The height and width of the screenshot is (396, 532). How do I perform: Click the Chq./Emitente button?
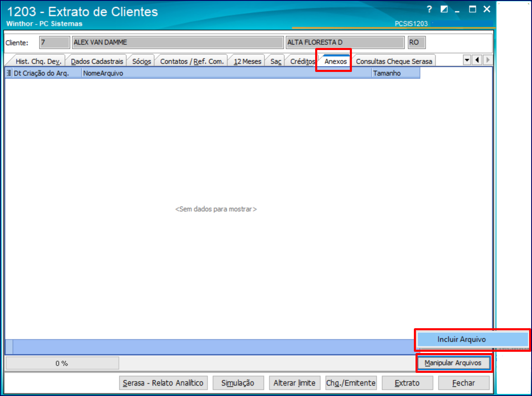351,383
